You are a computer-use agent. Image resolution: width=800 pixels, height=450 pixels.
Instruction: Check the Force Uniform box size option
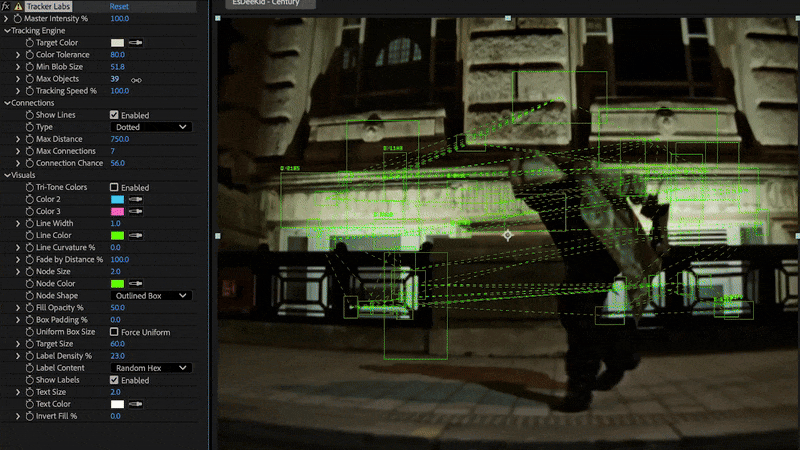click(x=114, y=332)
